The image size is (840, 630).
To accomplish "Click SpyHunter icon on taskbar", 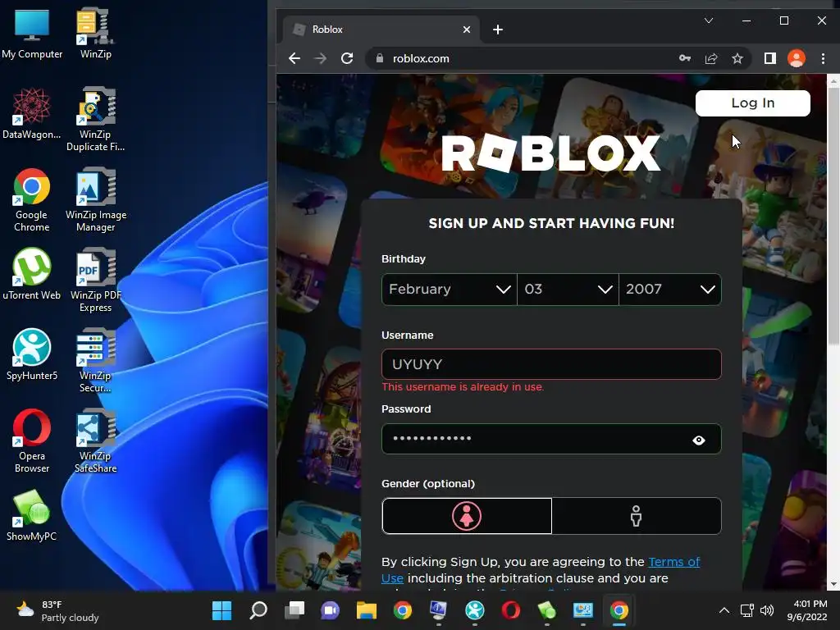I will pyautogui.click(x=475, y=610).
